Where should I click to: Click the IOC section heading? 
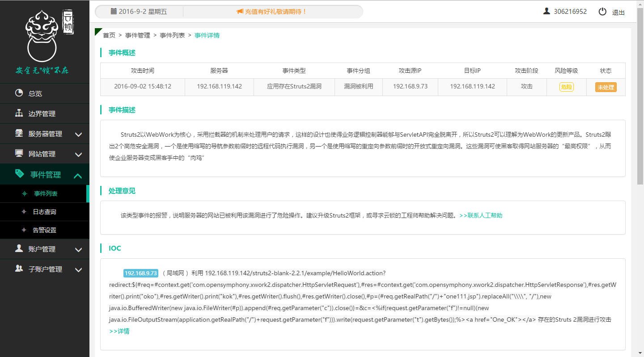coord(115,248)
